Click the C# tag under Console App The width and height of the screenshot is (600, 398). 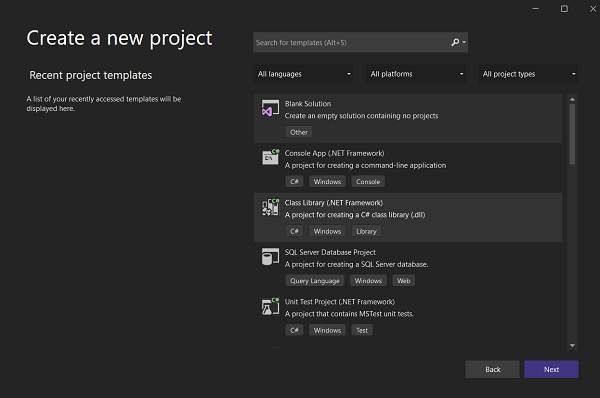(294, 181)
